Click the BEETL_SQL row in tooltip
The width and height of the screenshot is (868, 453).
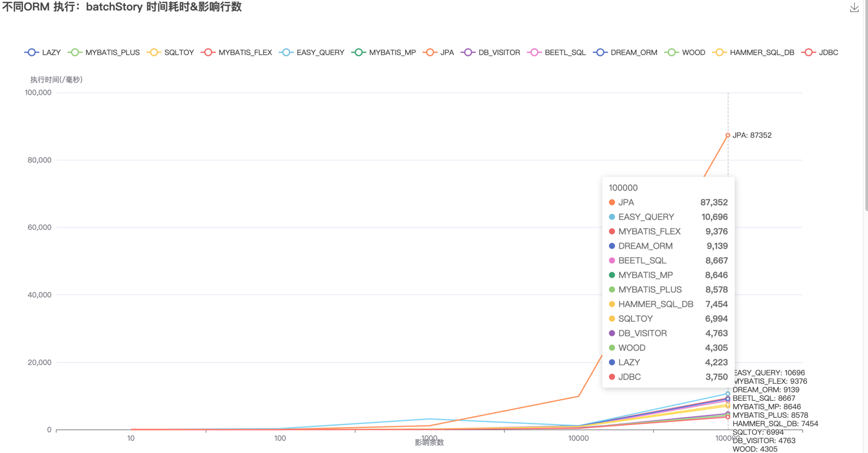[x=668, y=261]
